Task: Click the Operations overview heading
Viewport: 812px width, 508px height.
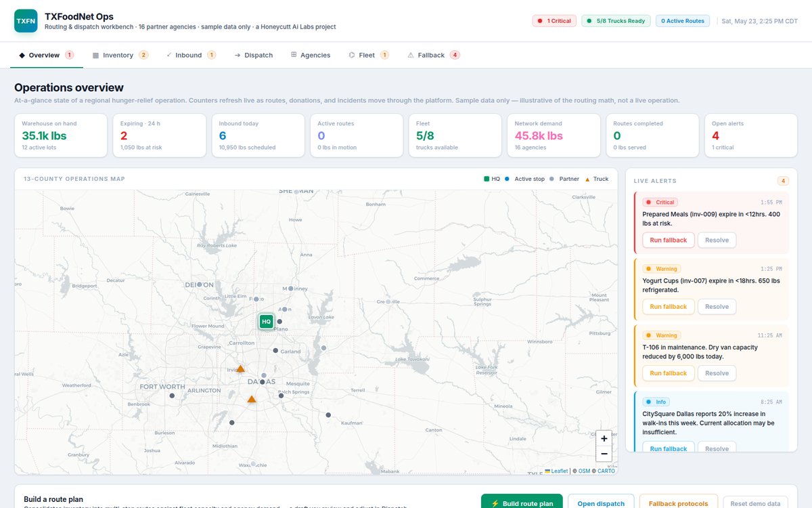Action: [x=69, y=87]
